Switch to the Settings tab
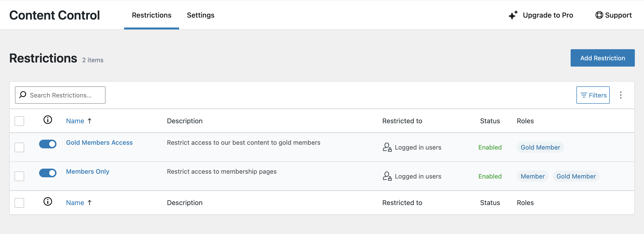This screenshot has width=644, height=234. pyautogui.click(x=201, y=15)
